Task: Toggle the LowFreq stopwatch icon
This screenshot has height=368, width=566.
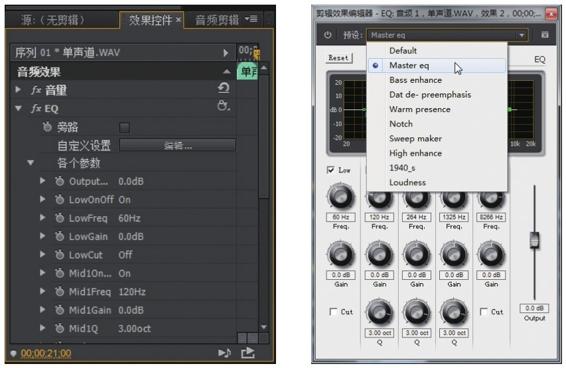Action: pos(60,218)
